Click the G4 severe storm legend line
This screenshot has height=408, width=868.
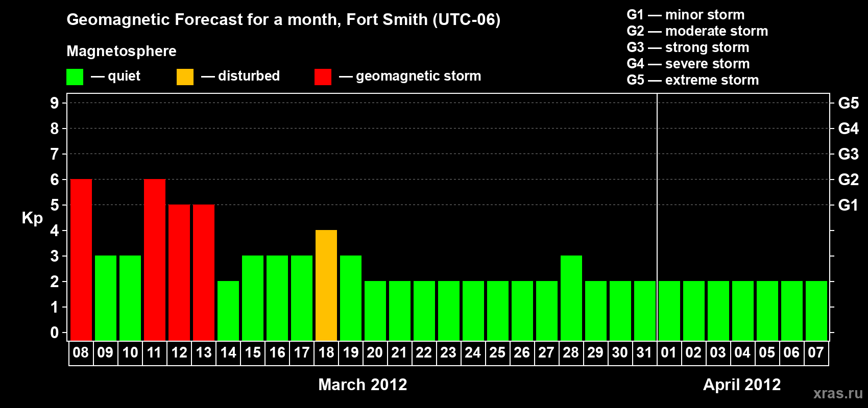[688, 64]
